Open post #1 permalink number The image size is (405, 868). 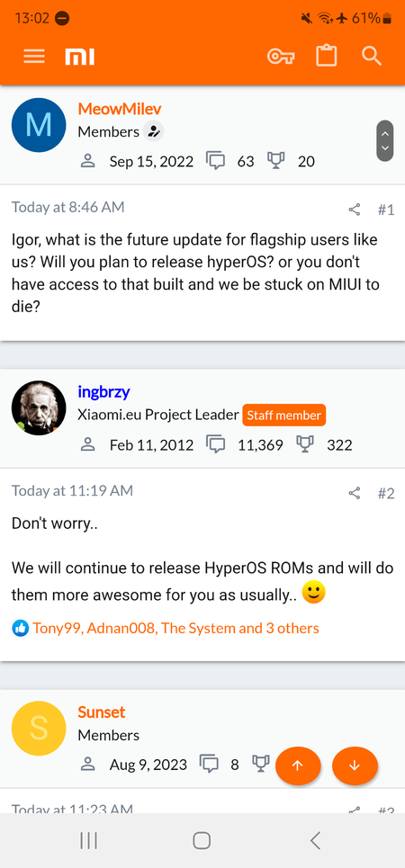click(x=386, y=210)
